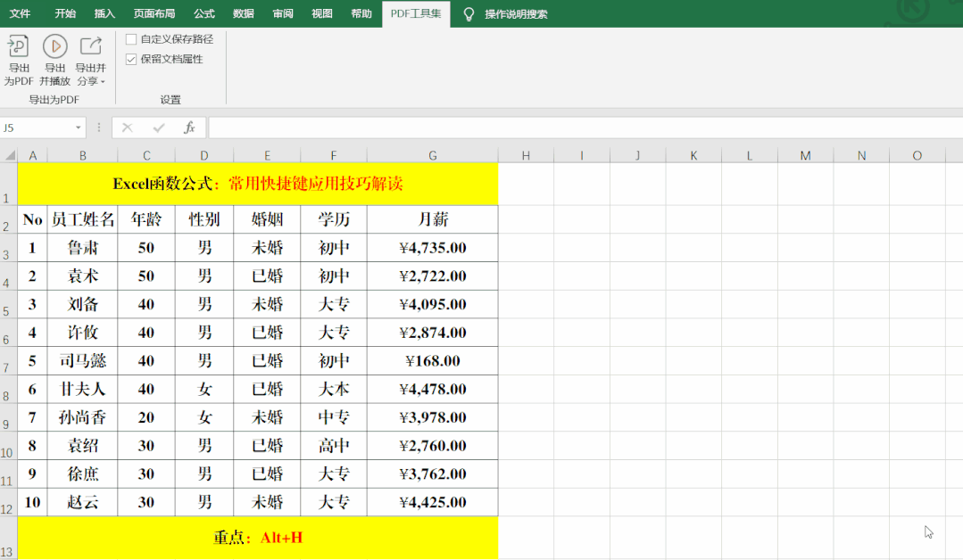The width and height of the screenshot is (963, 560).
Task: Expand the Name Box dropdown arrow
Action: coord(79,128)
